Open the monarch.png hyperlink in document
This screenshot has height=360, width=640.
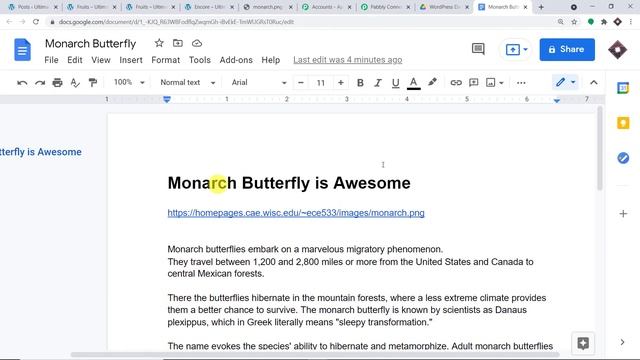pyautogui.click(x=296, y=213)
